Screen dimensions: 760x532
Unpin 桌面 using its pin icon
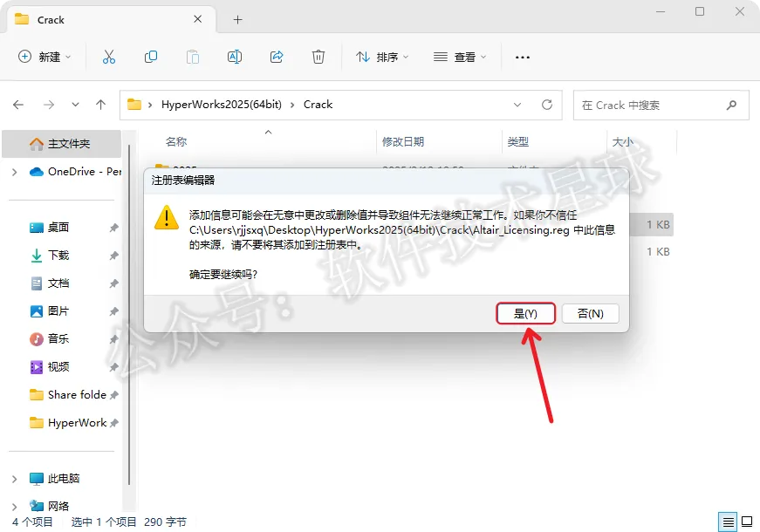click(114, 228)
